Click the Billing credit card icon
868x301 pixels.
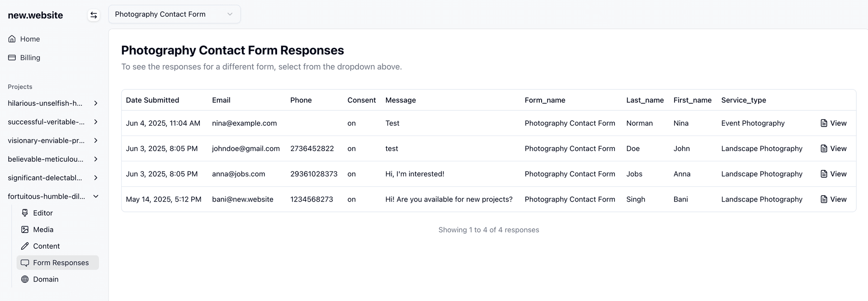pos(12,57)
